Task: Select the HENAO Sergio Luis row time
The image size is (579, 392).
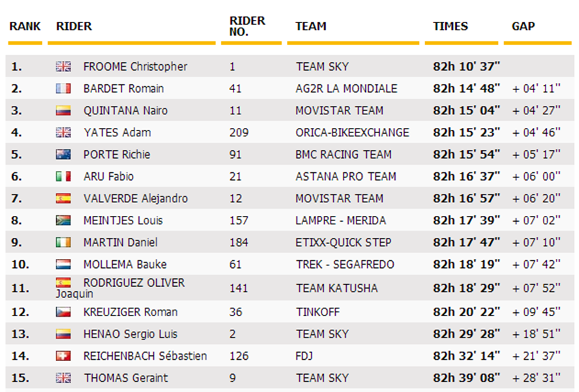Action: coord(466,334)
